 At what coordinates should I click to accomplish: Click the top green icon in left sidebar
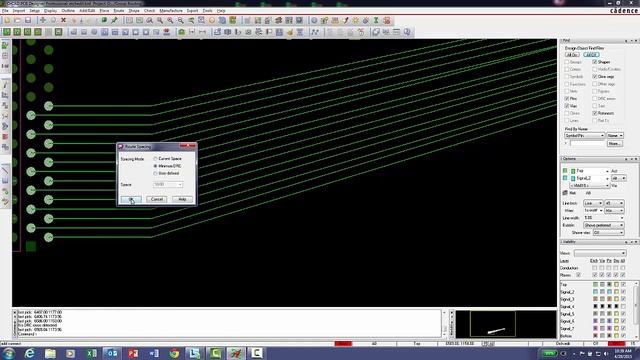tap(5, 45)
